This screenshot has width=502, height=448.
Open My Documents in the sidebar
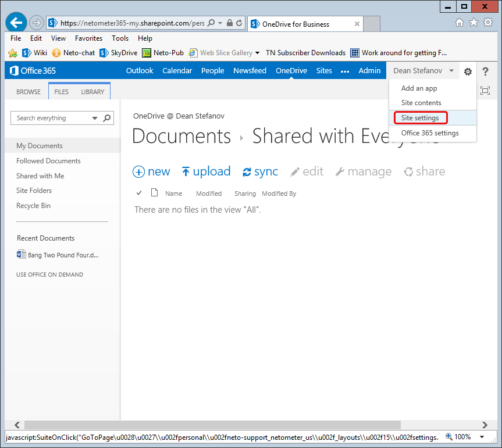(40, 146)
